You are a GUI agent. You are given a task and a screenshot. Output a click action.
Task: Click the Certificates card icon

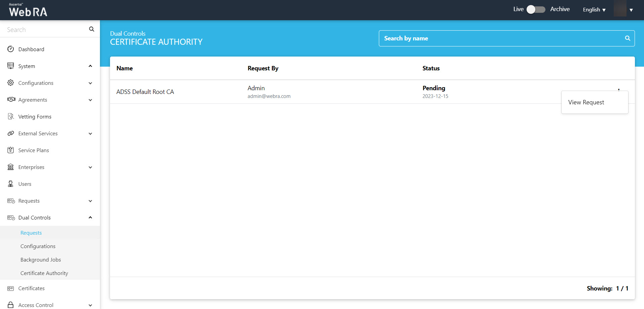11,288
